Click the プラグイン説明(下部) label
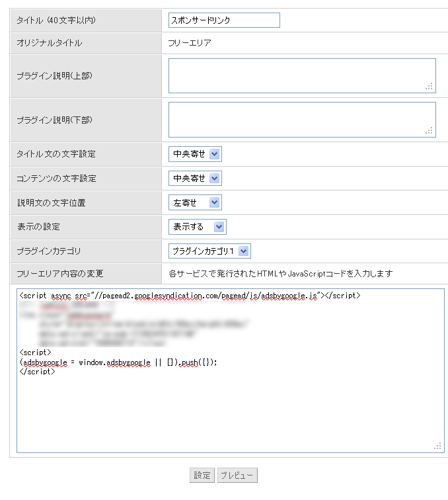Screen dimensions: 448x500 pos(54,120)
